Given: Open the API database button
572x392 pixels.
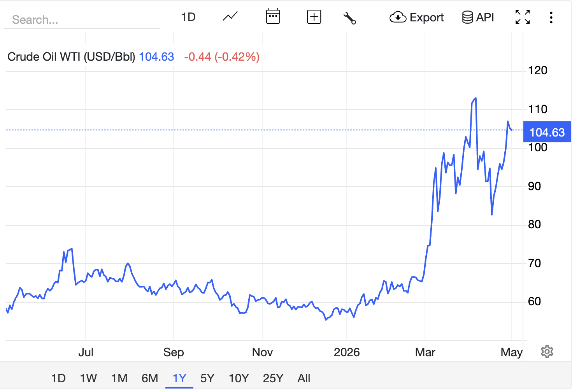Looking at the screenshot, I should coord(478,17).
